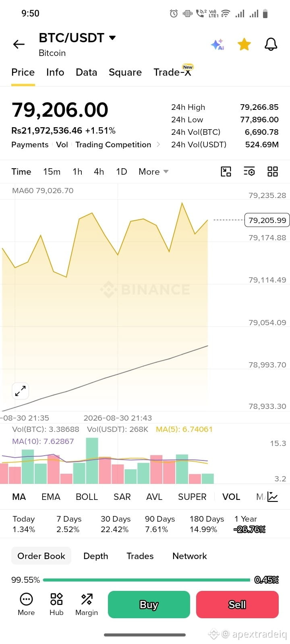290x644 pixels.
Task: Open the price alert bell icon
Action: point(271,44)
